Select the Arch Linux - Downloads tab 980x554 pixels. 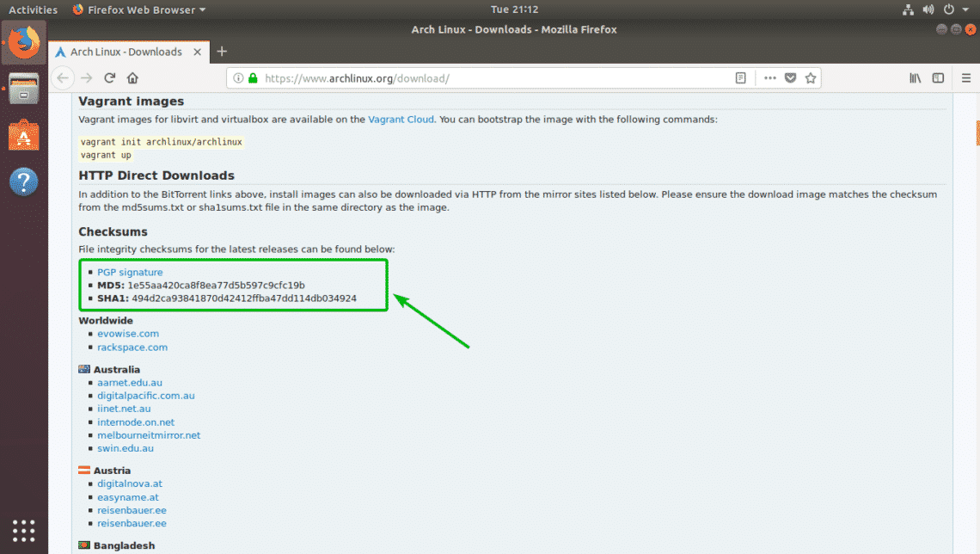coord(129,52)
